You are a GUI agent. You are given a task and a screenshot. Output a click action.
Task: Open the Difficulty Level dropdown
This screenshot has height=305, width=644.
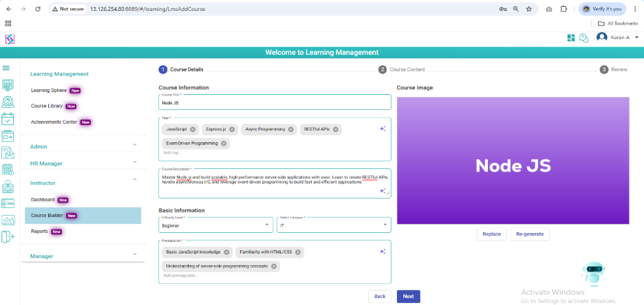(215, 225)
